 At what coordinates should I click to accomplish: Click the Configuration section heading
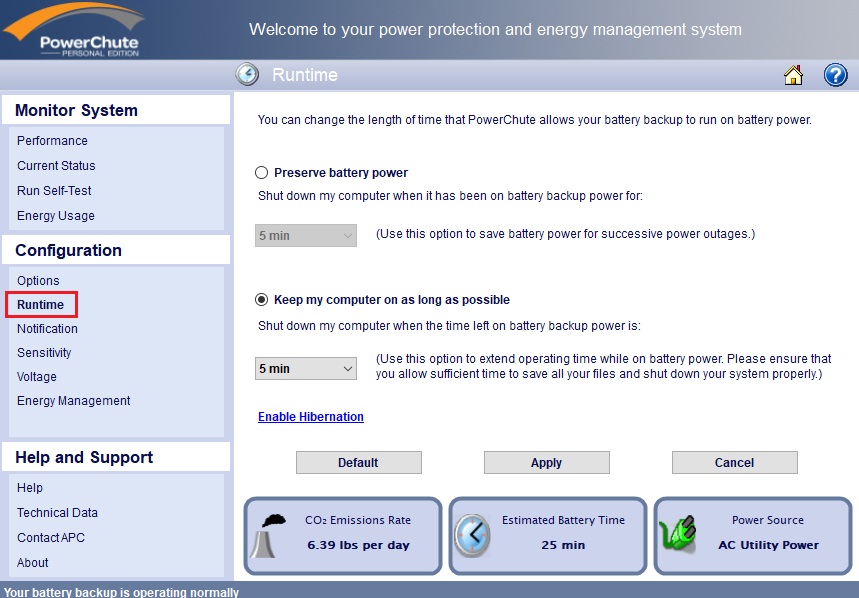(x=68, y=250)
